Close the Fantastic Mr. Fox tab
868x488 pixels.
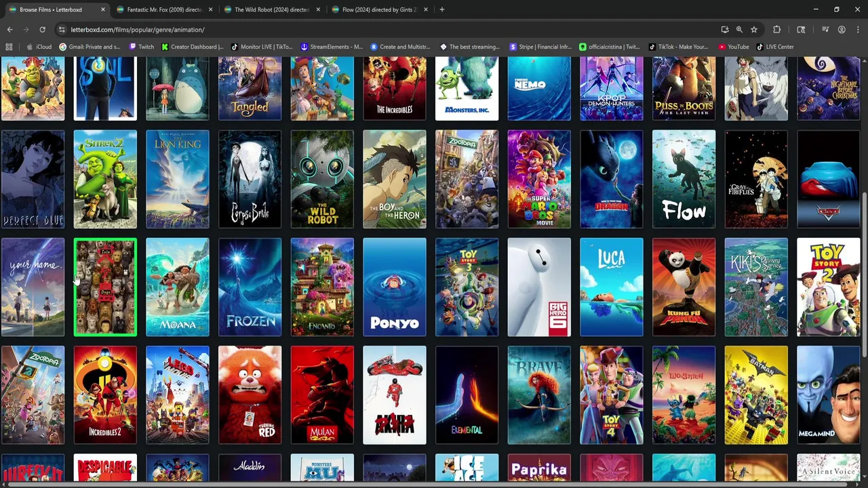(210, 9)
